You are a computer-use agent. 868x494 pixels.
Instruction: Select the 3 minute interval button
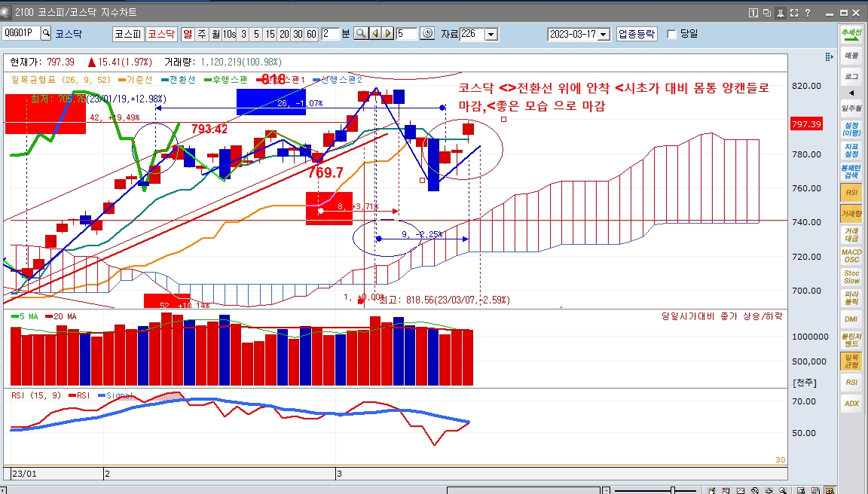(x=243, y=34)
